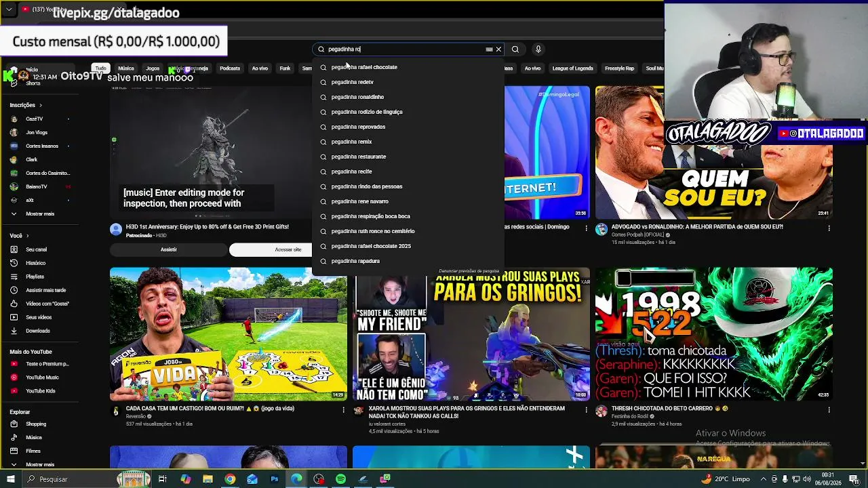The width and height of the screenshot is (868, 488).
Task: Choose suggestion 'pegadinha recife'
Action: [x=408, y=171]
